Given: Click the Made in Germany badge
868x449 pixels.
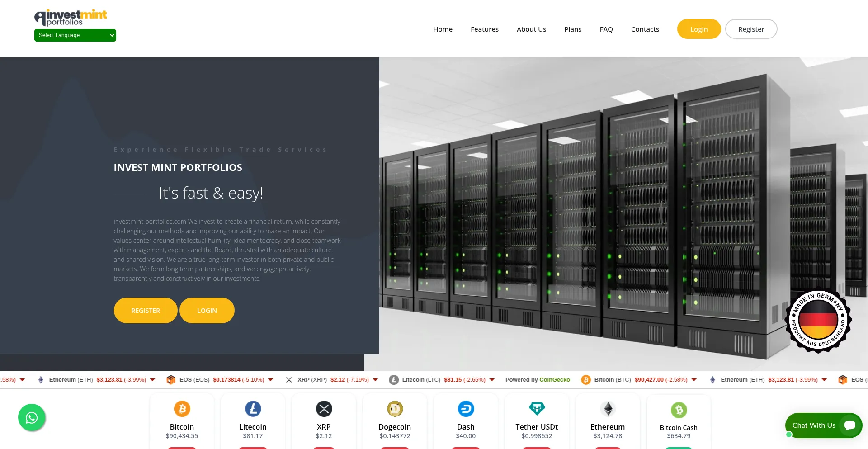Looking at the screenshot, I should 818,321.
